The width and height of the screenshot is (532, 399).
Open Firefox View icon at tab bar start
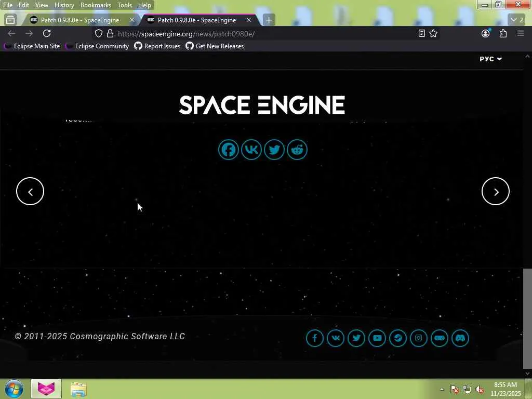click(10, 20)
